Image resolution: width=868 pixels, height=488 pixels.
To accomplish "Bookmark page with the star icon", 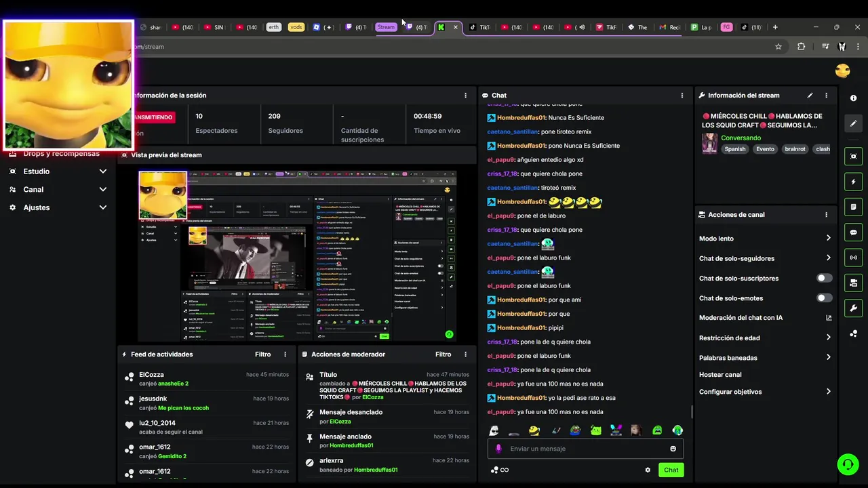I will (x=778, y=47).
